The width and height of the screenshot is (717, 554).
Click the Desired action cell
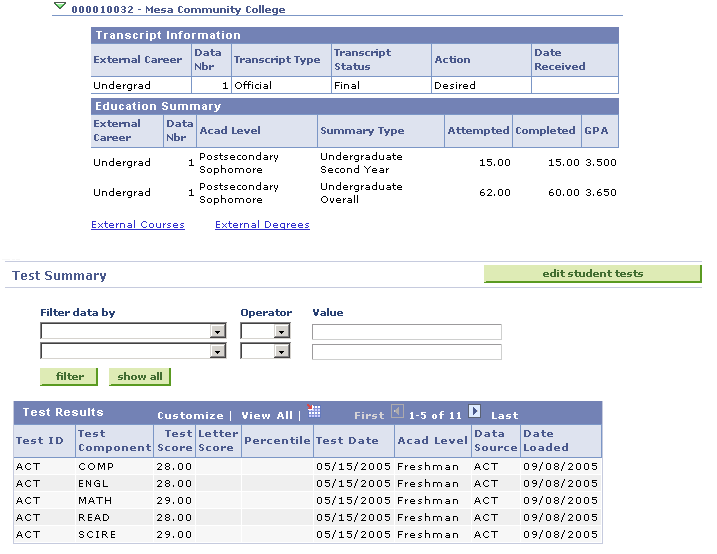(481, 85)
